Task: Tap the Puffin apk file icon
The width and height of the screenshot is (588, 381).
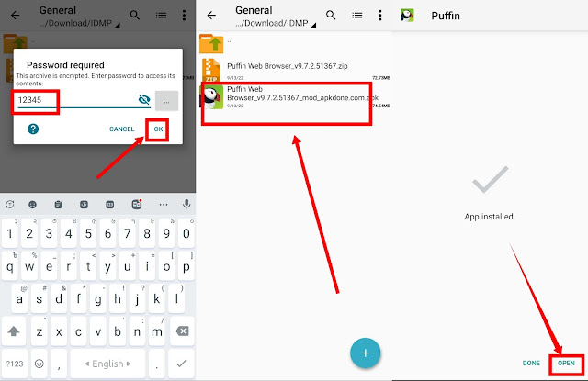Action: coord(212,97)
